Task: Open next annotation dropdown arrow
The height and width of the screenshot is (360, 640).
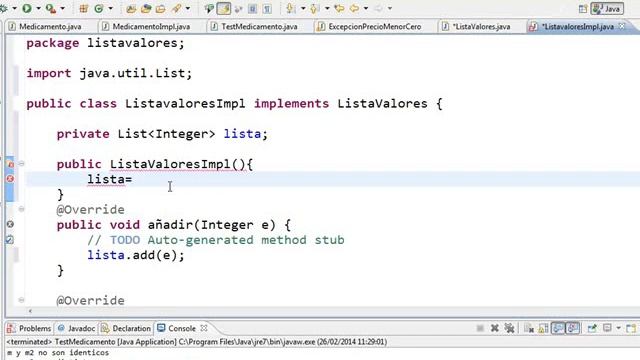Action: (303, 8)
